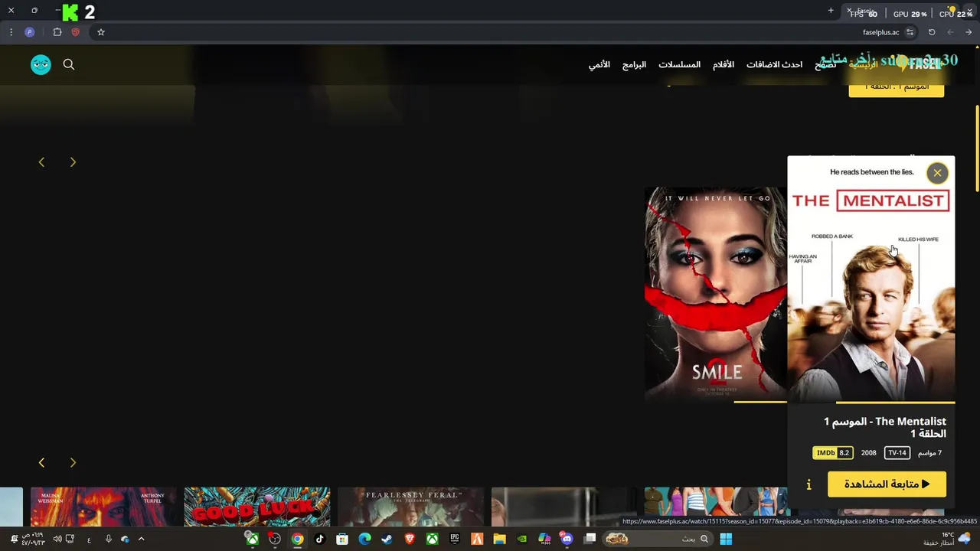The width and height of the screenshot is (980, 551).
Task: Click the right arrow of the Smile poster row
Action: point(73,162)
